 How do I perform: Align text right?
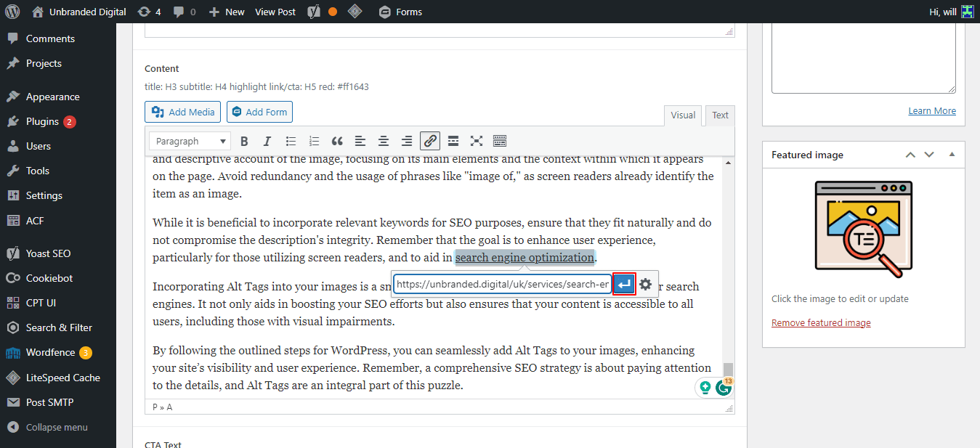click(407, 141)
